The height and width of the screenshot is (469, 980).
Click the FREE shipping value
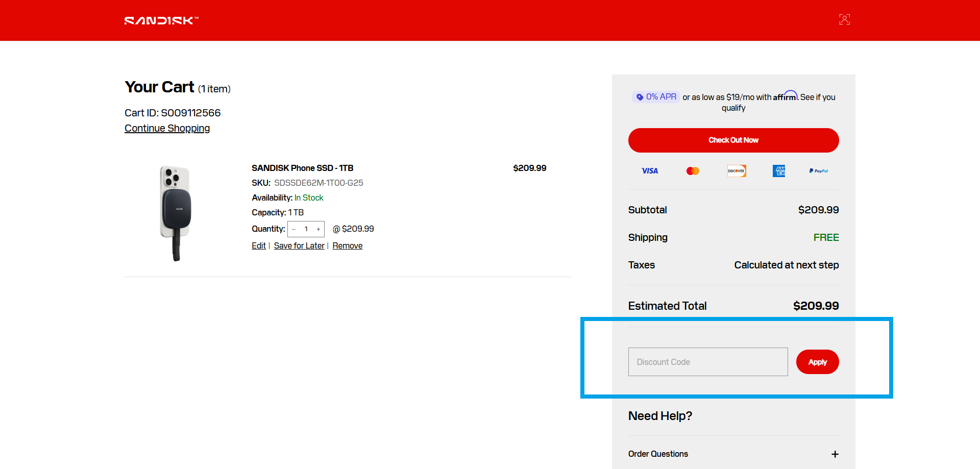tap(826, 237)
